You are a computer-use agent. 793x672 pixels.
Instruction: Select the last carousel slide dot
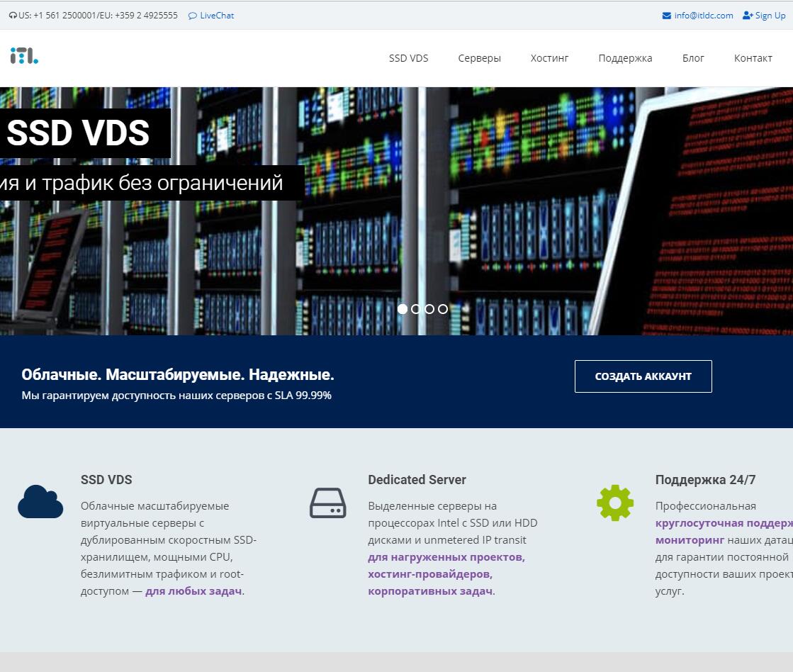(x=442, y=309)
